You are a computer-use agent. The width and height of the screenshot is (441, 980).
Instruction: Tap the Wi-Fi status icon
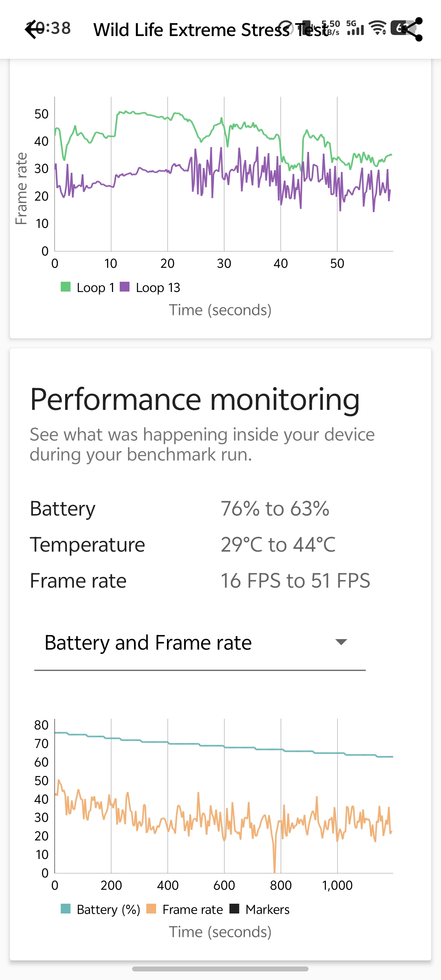[378, 28]
